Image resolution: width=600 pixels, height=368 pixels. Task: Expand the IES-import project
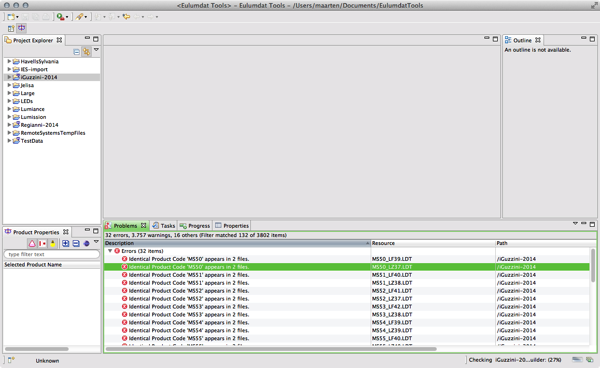coord(9,69)
